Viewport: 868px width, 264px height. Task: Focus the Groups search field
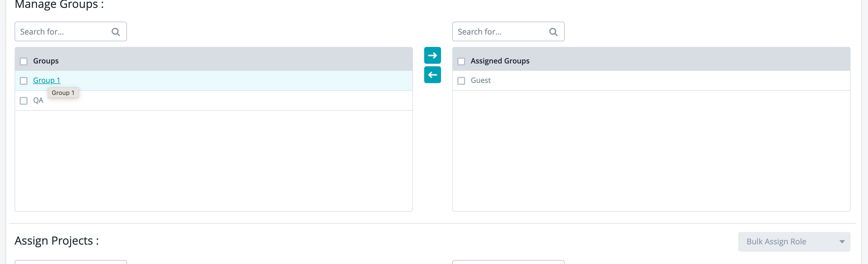[x=64, y=32]
